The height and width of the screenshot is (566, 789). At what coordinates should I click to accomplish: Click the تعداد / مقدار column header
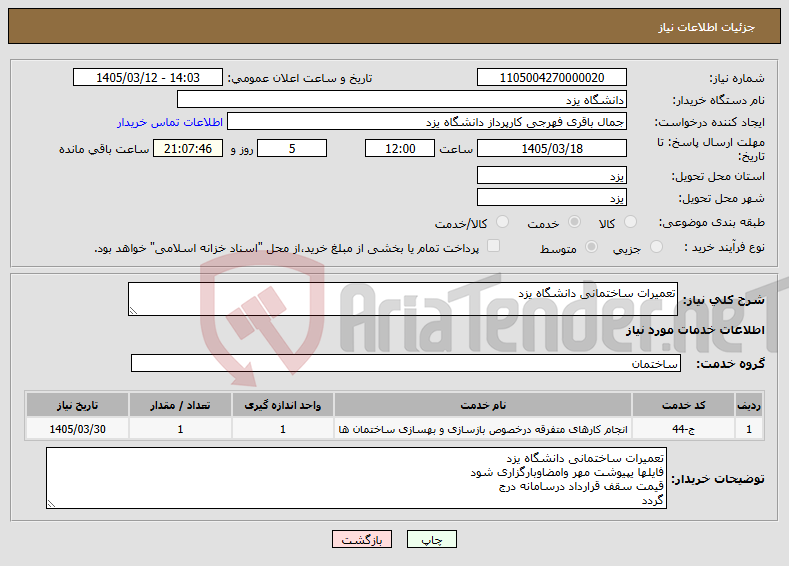click(x=180, y=405)
